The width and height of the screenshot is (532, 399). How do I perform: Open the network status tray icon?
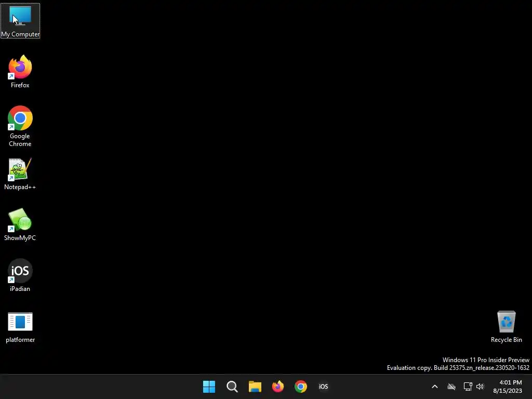pyautogui.click(x=468, y=387)
